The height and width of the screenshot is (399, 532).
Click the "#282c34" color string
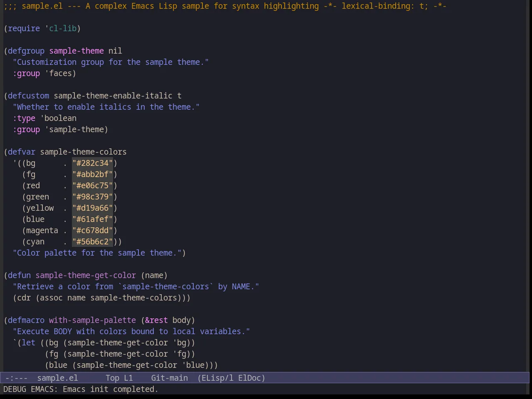pos(92,163)
